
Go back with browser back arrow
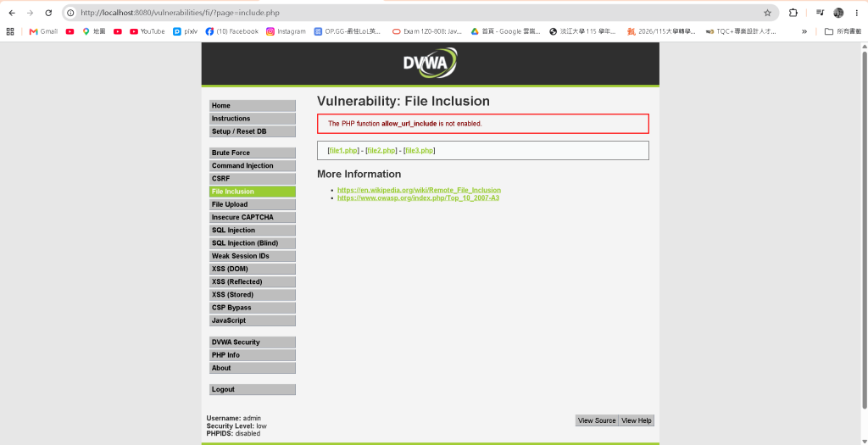pos(12,13)
